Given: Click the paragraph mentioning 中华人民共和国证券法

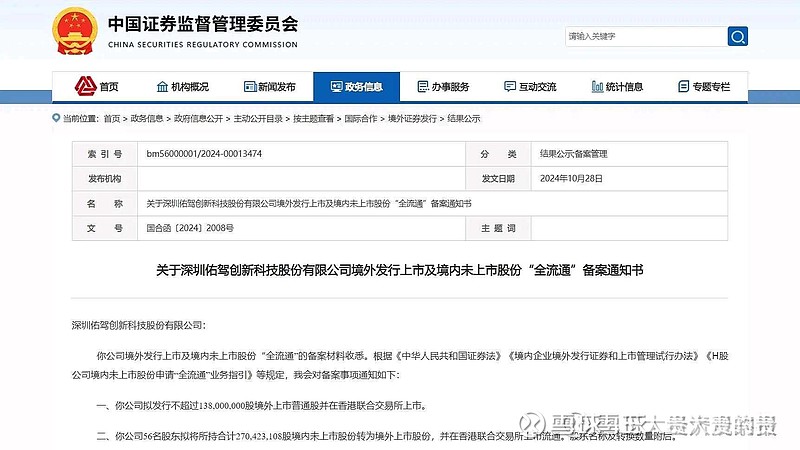Looking at the screenshot, I should pyautogui.click(x=400, y=365).
